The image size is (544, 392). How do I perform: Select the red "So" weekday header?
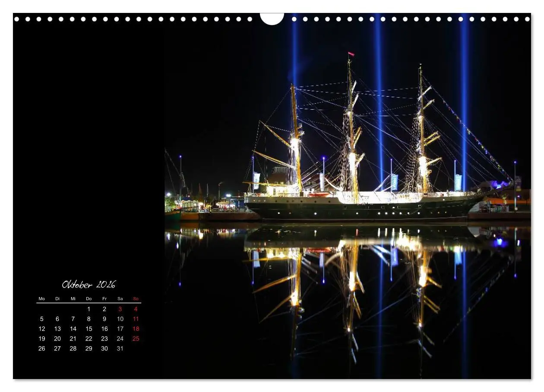click(136, 299)
